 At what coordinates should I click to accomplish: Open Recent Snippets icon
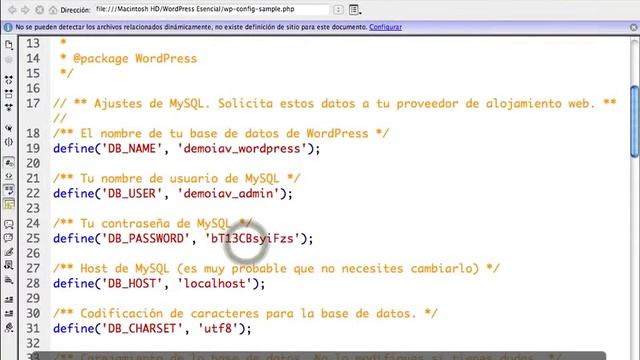9,265
